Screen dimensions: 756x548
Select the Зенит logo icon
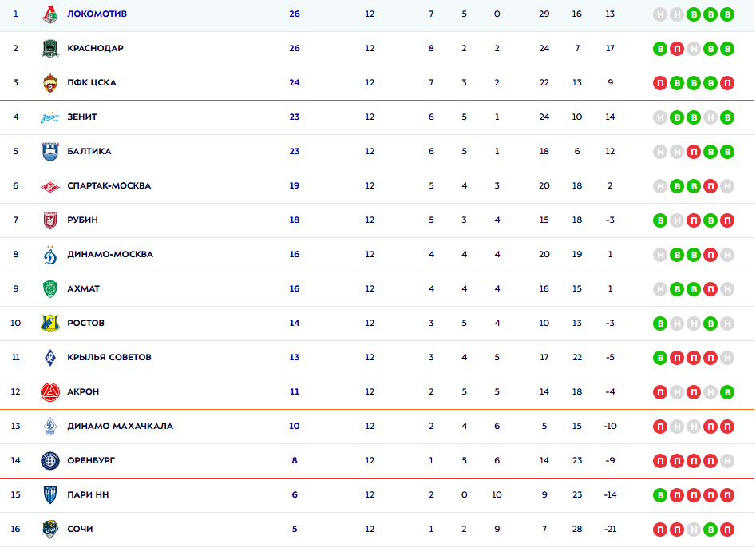[50, 117]
